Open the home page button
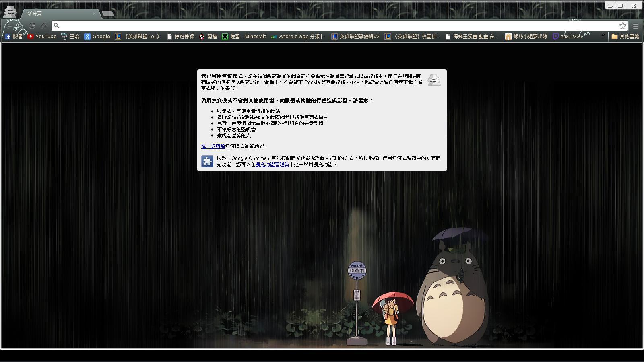The image size is (644, 362). (43, 26)
